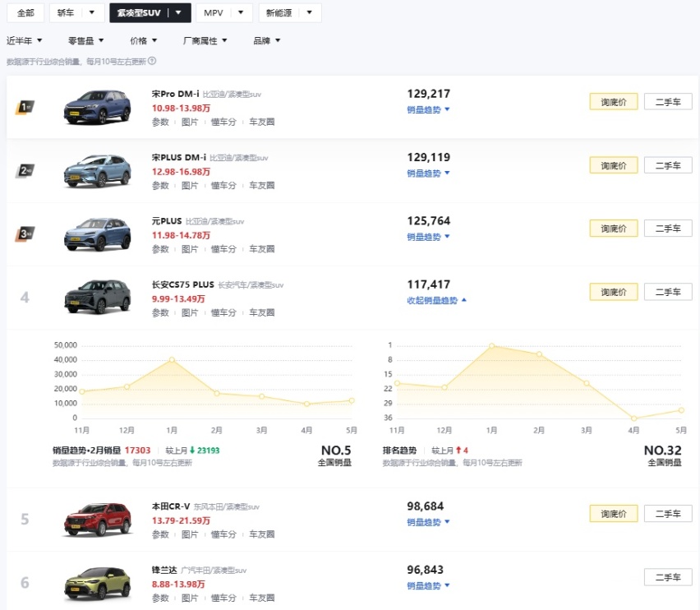Click the rank 1 badge icon
The height and width of the screenshot is (610, 700).
point(25,107)
